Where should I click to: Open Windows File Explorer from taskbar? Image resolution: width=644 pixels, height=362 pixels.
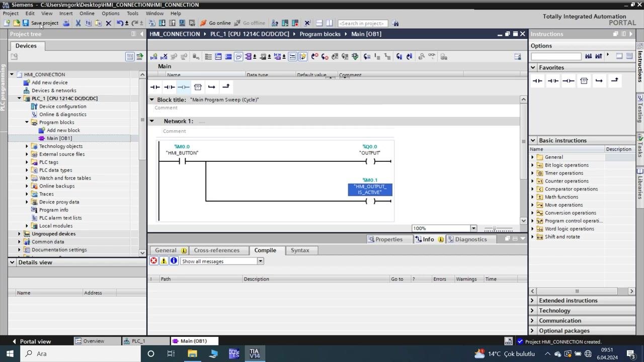192,353
